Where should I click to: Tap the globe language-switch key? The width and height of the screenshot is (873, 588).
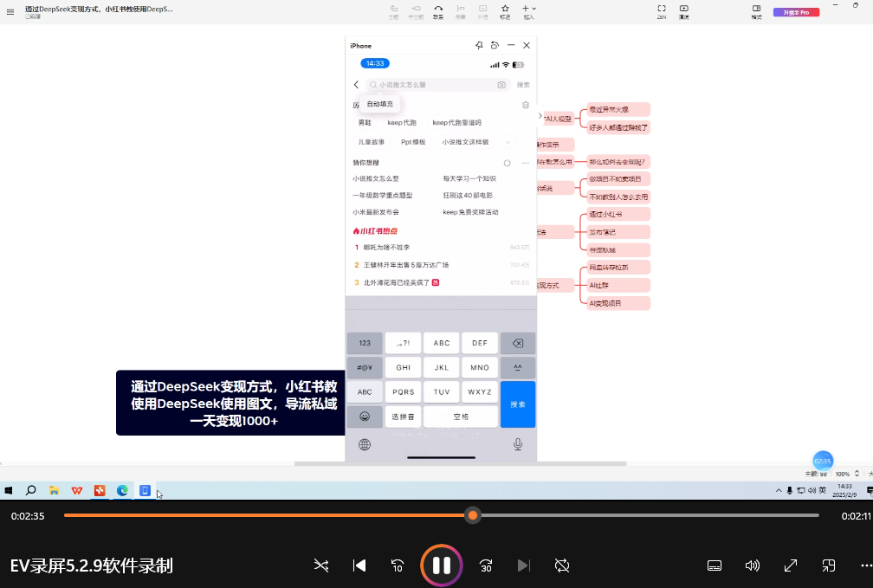click(365, 444)
